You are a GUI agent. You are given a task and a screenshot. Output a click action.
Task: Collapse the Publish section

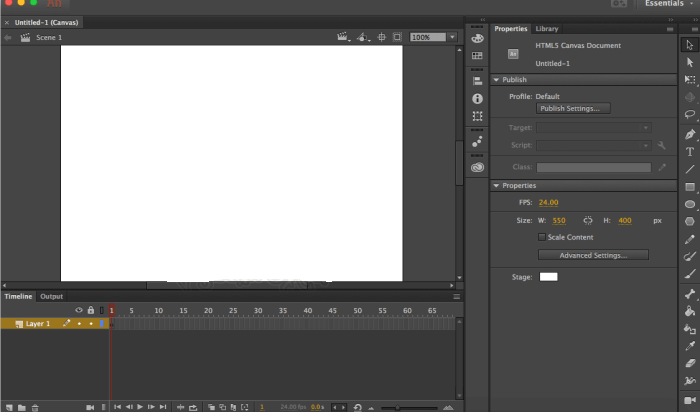click(495, 80)
